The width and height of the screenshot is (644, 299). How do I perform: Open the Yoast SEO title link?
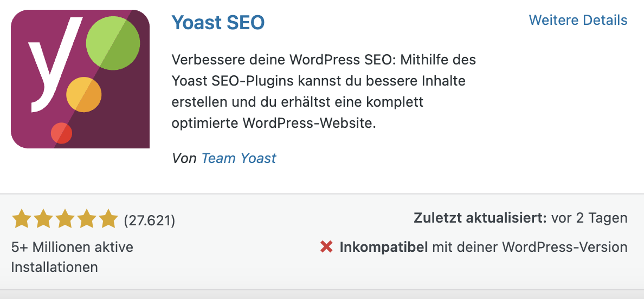218,22
